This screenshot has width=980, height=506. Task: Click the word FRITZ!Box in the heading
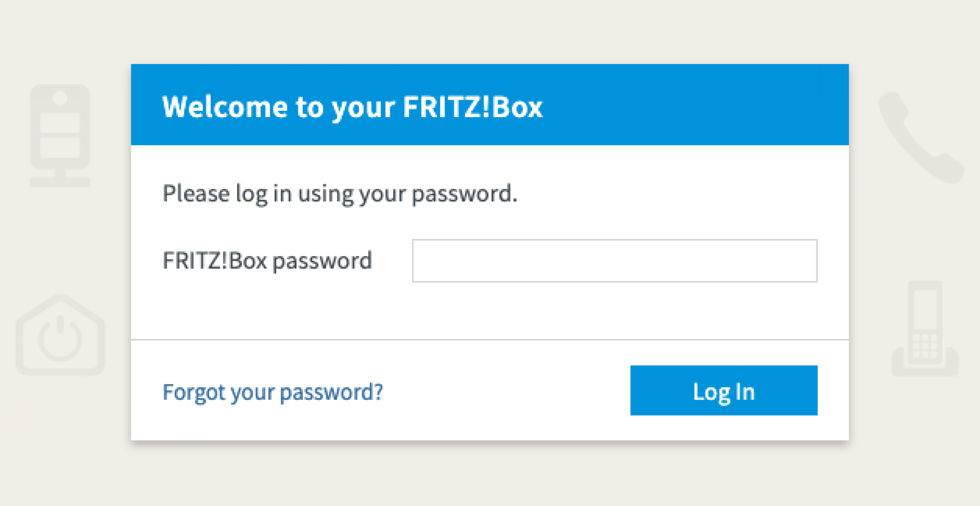coord(472,107)
